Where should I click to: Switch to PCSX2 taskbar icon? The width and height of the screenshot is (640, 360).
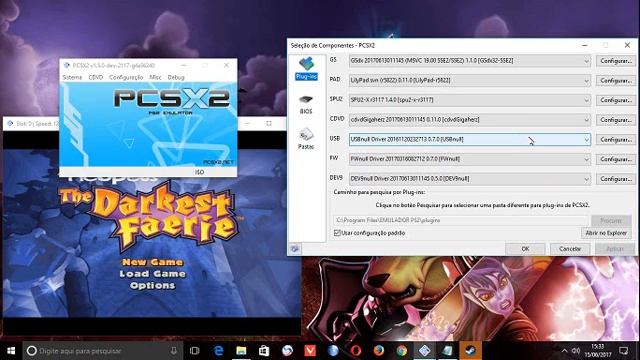coord(424,351)
